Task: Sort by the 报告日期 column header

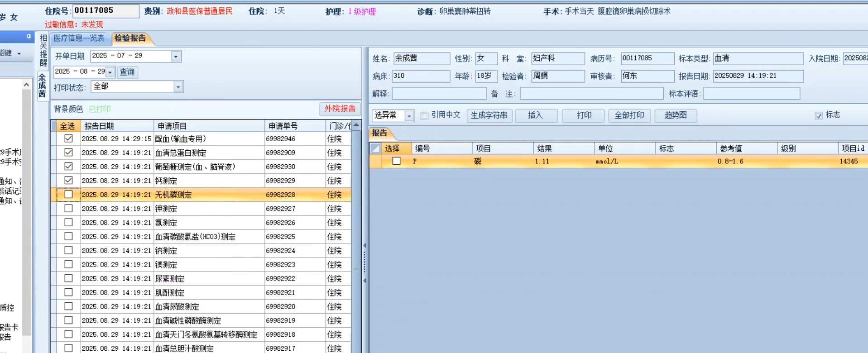Action: (117, 126)
